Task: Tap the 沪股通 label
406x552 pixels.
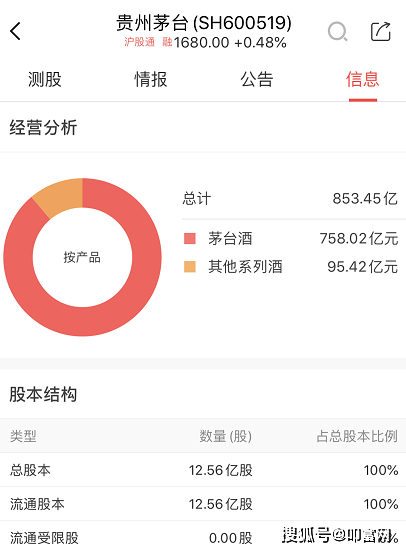Action: click(139, 42)
